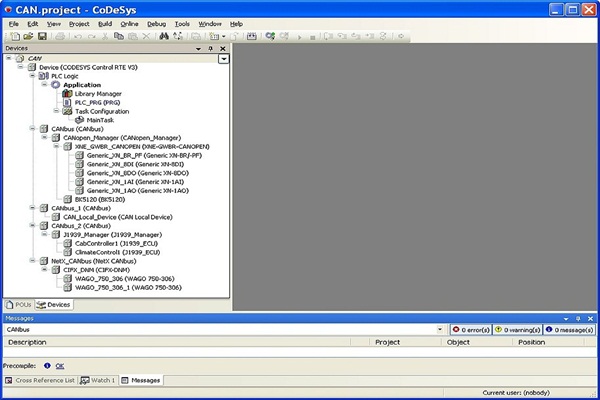600x400 pixels.
Task: Toggle the 0 warning(s) filter button
Action: 516,329
